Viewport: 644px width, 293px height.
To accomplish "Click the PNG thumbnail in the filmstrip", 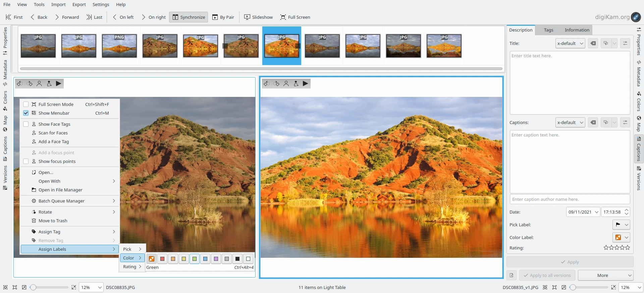I will (x=119, y=46).
